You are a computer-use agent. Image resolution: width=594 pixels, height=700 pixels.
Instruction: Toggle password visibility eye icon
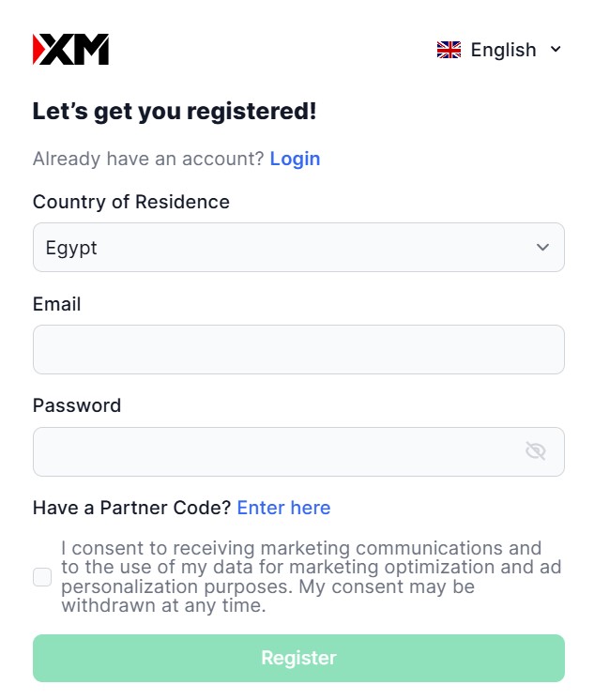click(535, 451)
